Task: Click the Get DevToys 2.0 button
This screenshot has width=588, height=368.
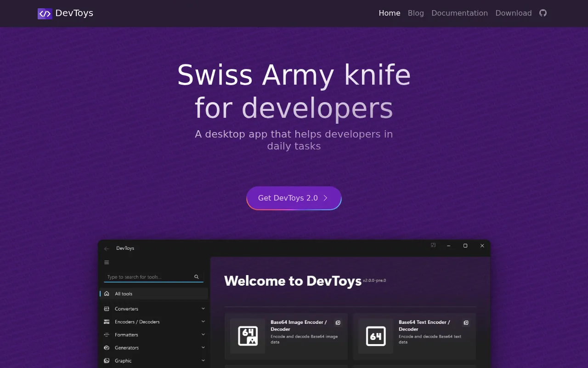Action: click(294, 198)
